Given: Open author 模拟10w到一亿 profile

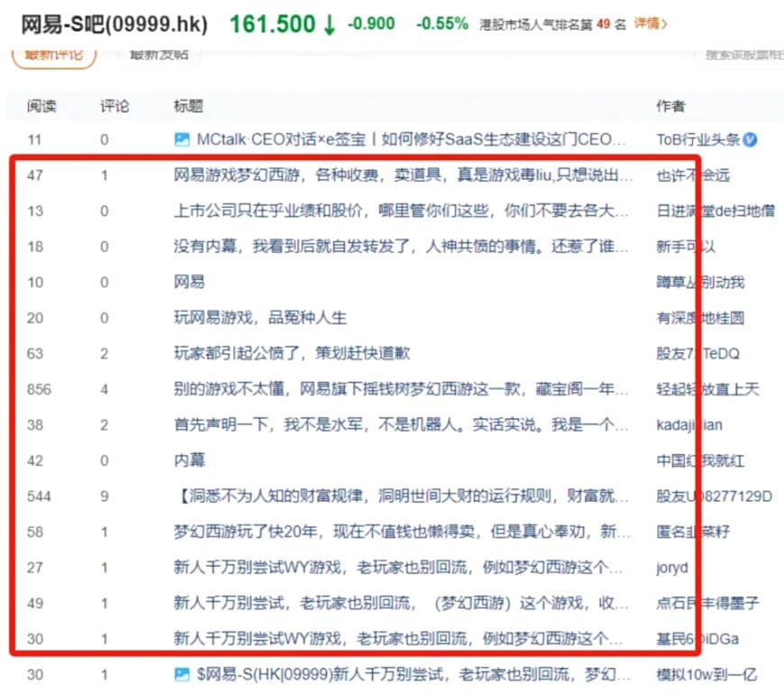Looking at the screenshot, I should pyautogui.click(x=707, y=675).
